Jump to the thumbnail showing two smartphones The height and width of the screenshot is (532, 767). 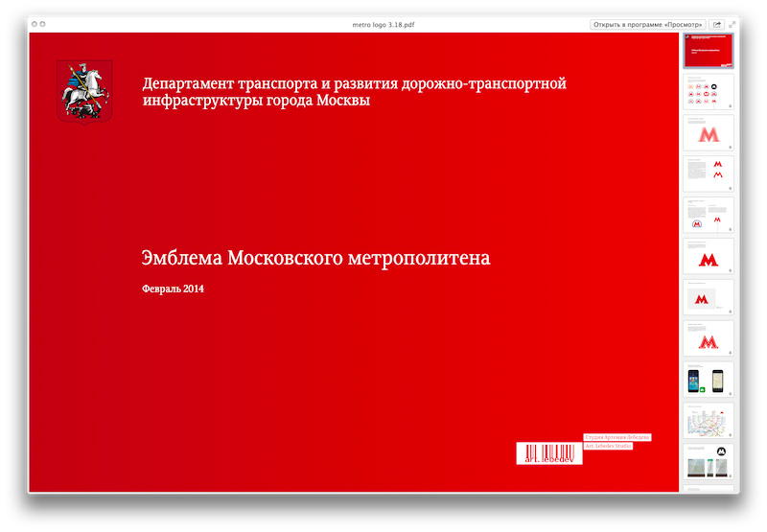[x=708, y=381]
